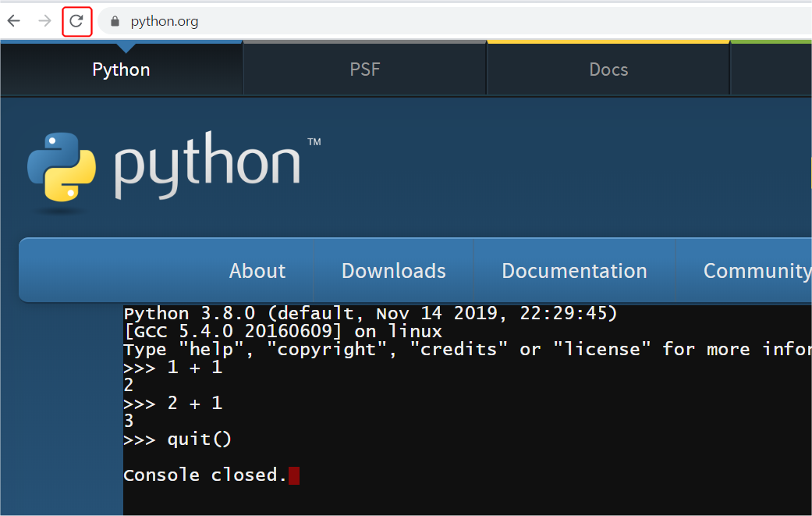Open the Community menu
The image size is (812, 516).
click(x=757, y=270)
